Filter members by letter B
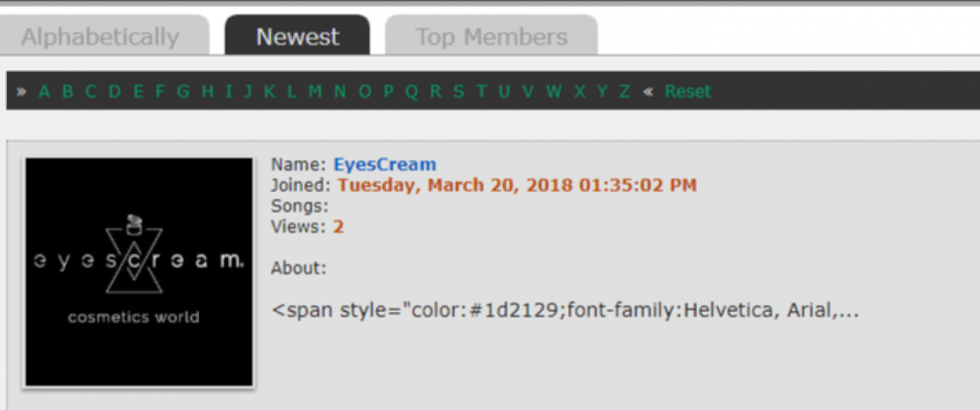This screenshot has height=410, width=980. (x=67, y=92)
